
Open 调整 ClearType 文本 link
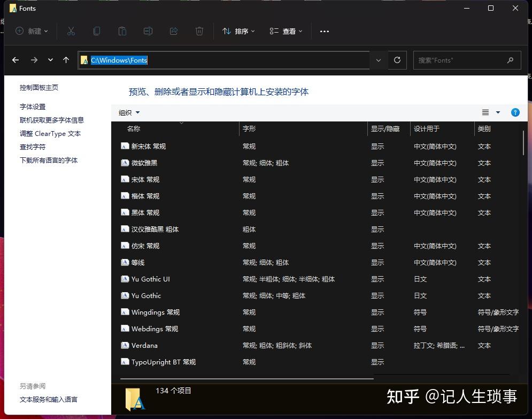tap(50, 133)
